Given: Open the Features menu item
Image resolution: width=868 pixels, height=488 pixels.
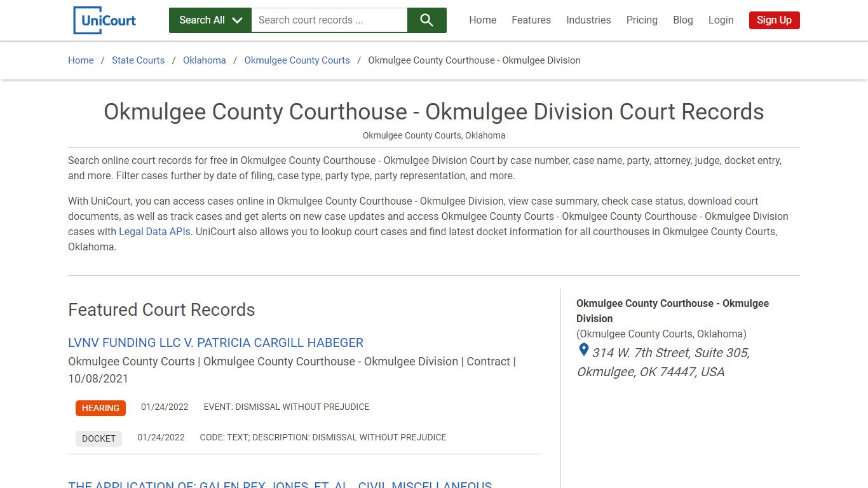Looking at the screenshot, I should click(x=531, y=20).
